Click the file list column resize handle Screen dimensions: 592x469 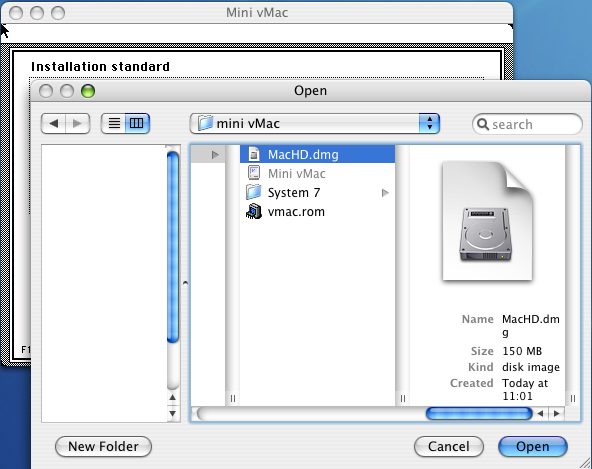pyautogui.click(x=402, y=398)
